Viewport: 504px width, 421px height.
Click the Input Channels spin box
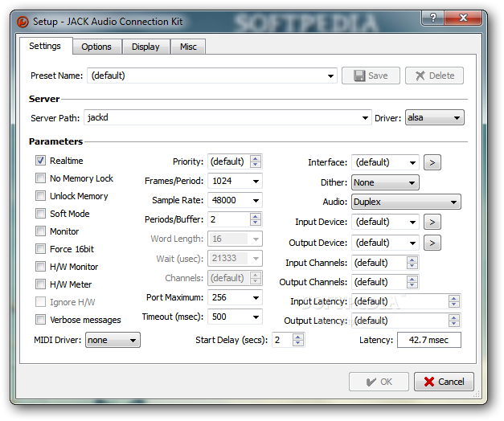[385, 263]
